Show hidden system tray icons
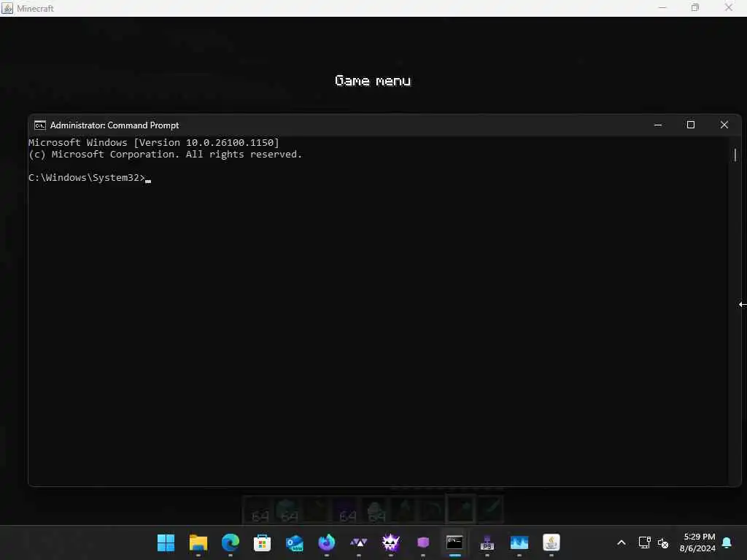The width and height of the screenshot is (747, 560). pyautogui.click(x=622, y=542)
